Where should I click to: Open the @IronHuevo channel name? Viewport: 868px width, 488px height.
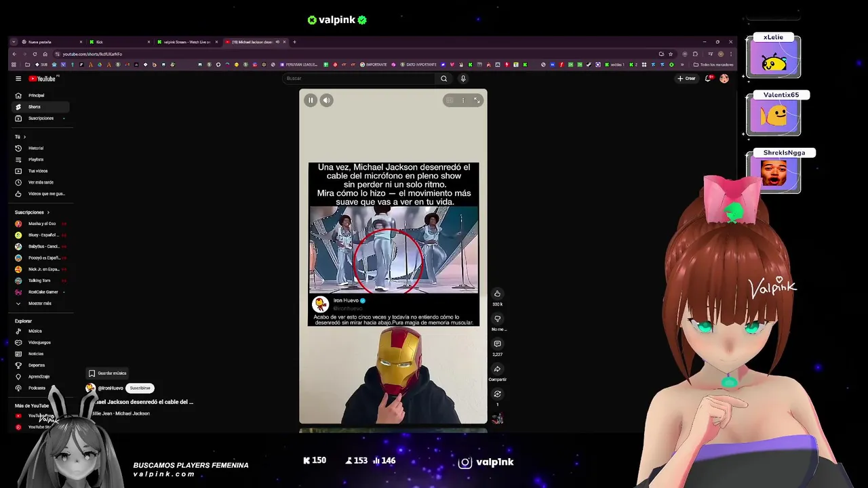111,388
